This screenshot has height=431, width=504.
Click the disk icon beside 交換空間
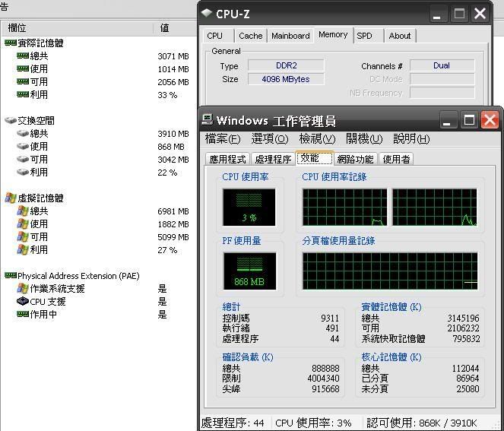click(x=11, y=120)
